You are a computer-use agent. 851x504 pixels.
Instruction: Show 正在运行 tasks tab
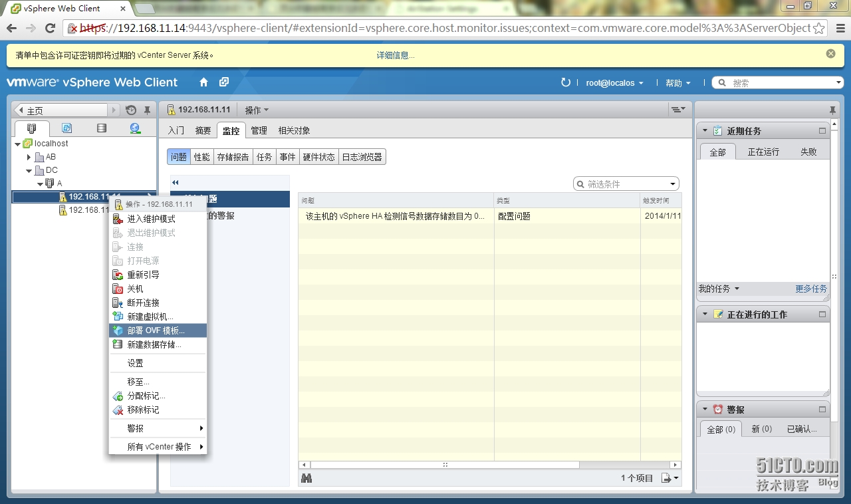763,152
